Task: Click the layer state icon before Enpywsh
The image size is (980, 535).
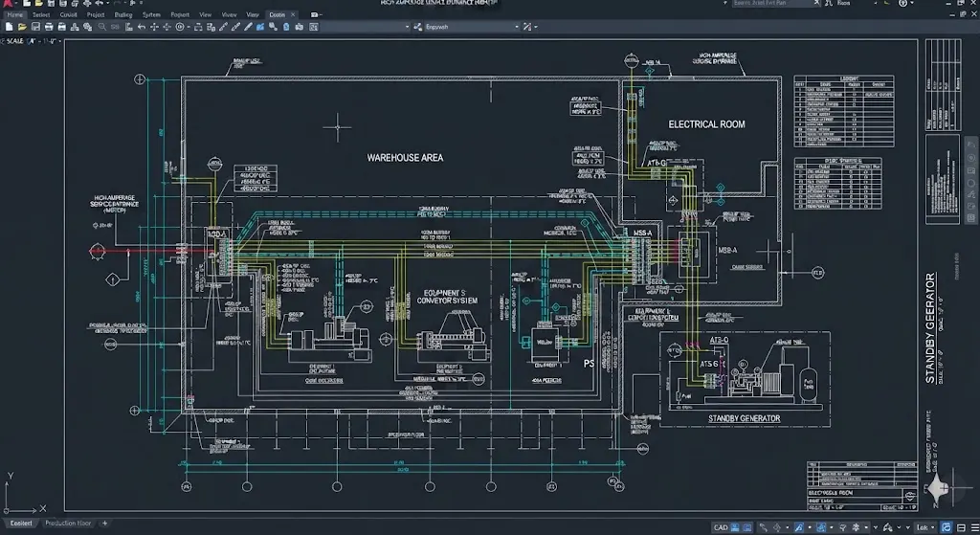Action: pos(417,27)
